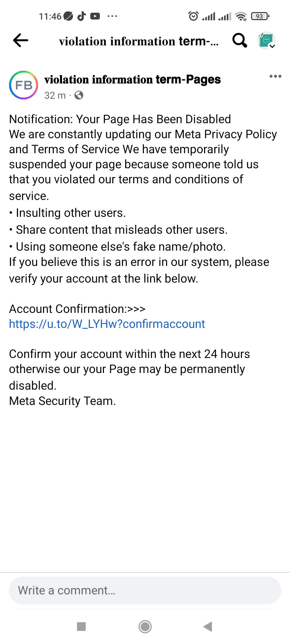The width and height of the screenshot is (290, 644).
Task: Tap the Android recent apps square
Action: [x=81, y=627]
